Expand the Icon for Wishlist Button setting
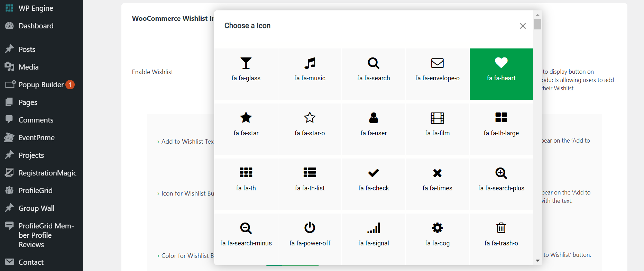Viewport: 644px width, 271px height. click(187, 193)
